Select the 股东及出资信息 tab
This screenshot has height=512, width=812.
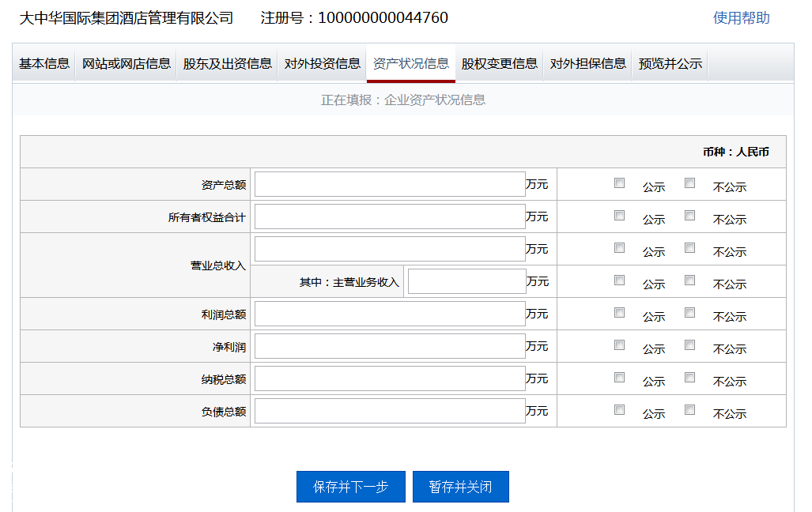226,63
